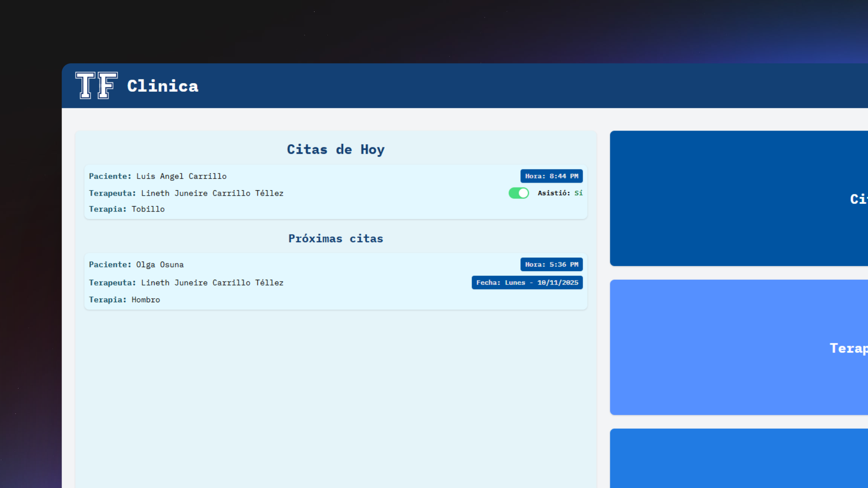Click the Fecha Lunes 10/11/2025 badge
The height and width of the screenshot is (488, 868).
pyautogui.click(x=527, y=282)
